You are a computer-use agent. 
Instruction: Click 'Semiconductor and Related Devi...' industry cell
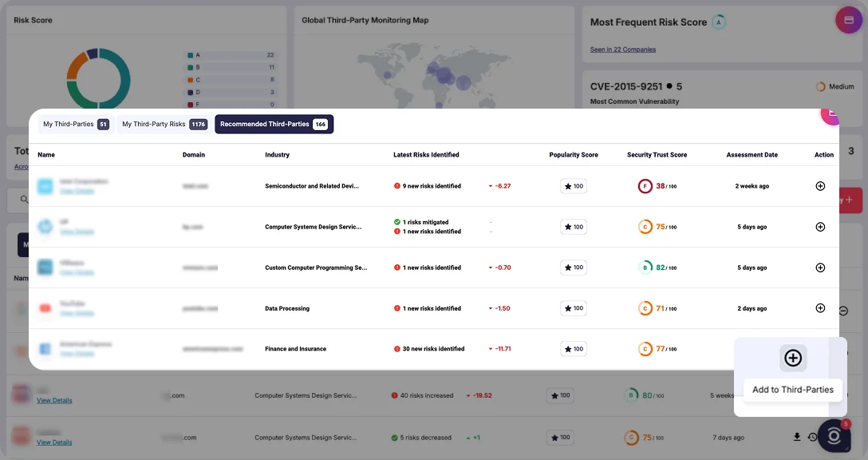coord(312,186)
